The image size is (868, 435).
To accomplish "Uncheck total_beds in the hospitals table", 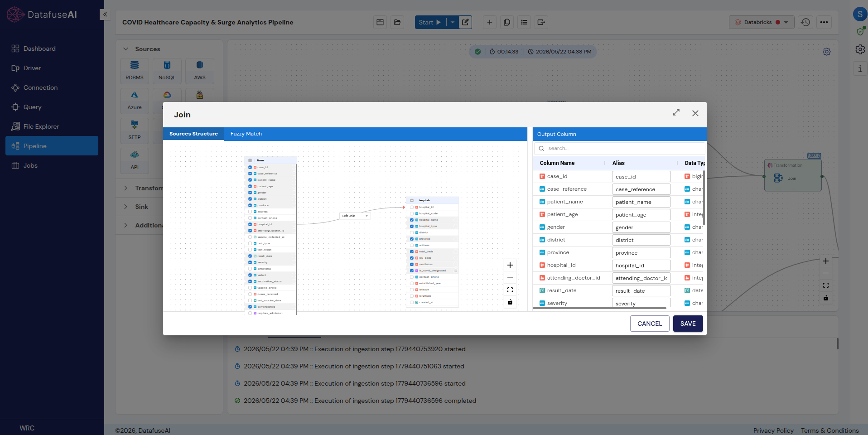I will [x=412, y=251].
